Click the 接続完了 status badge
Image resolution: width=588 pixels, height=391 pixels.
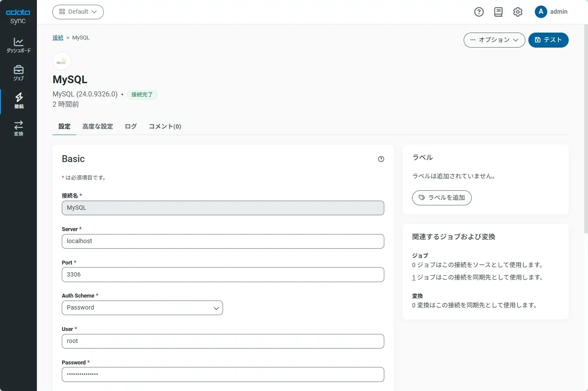[x=142, y=95]
